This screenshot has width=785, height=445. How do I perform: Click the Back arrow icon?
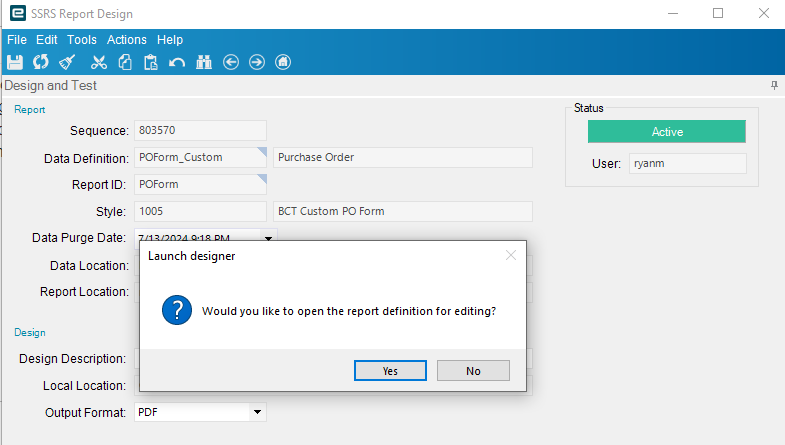point(231,62)
